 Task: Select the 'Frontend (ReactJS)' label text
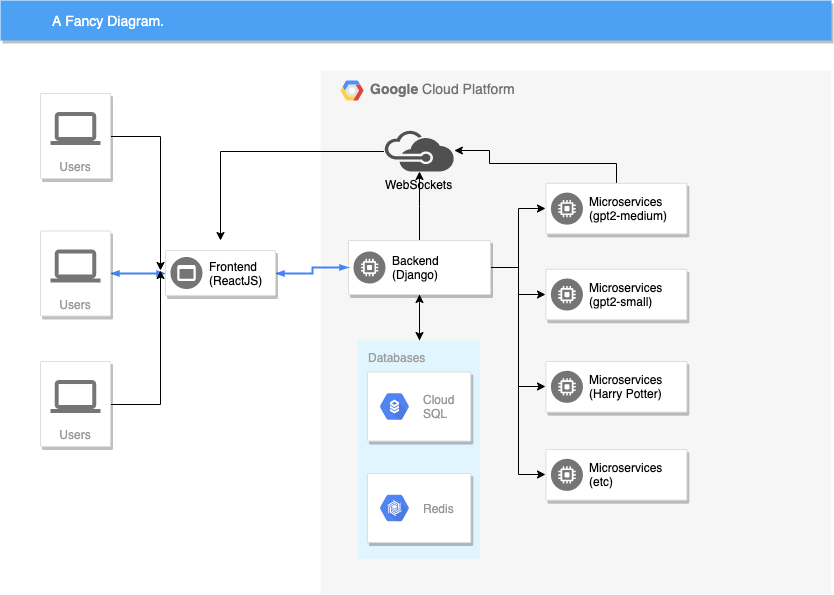pos(236,274)
